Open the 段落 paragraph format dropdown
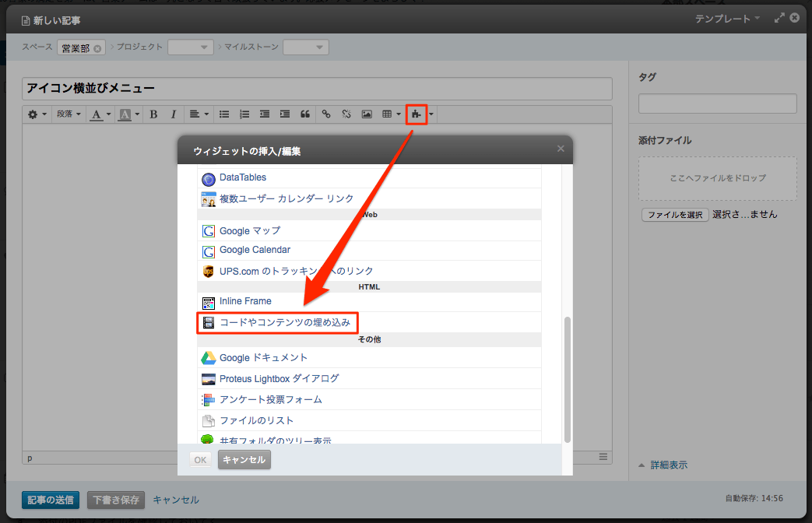This screenshot has height=523, width=812. pyautogui.click(x=69, y=114)
